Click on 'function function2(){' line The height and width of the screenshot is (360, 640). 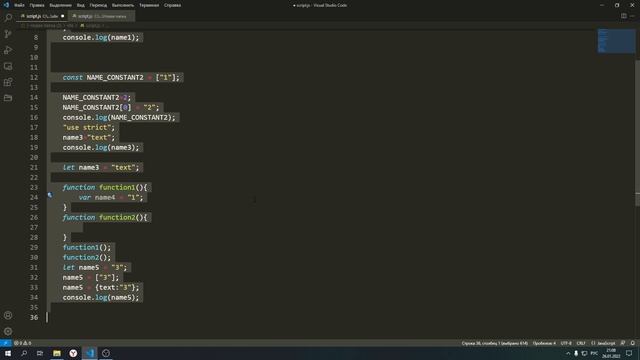click(x=105, y=218)
